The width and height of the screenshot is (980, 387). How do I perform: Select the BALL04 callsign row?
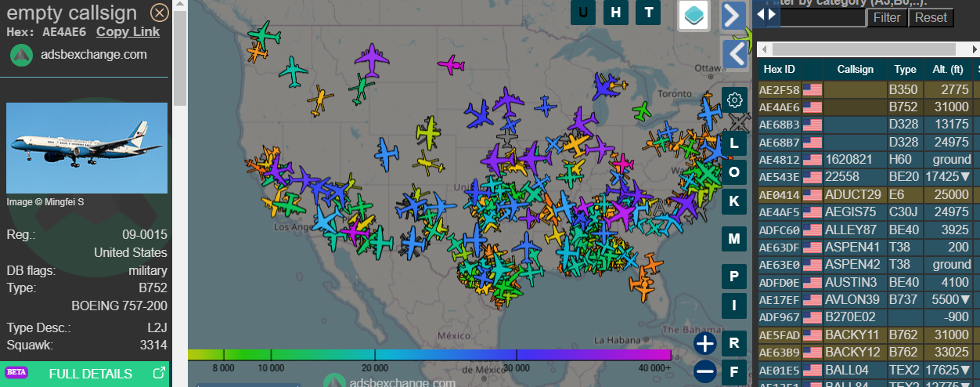[x=869, y=370]
